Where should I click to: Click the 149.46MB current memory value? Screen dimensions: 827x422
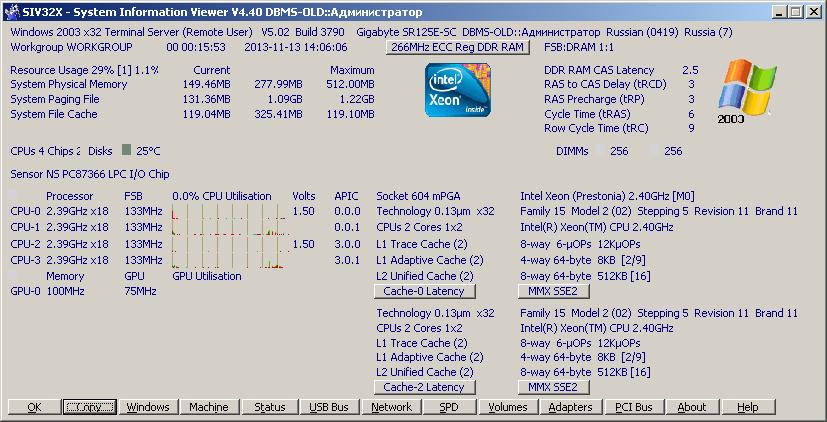pos(206,84)
